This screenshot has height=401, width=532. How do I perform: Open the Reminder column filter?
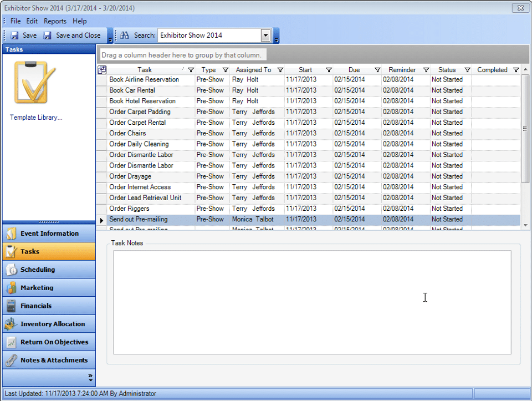(426, 70)
